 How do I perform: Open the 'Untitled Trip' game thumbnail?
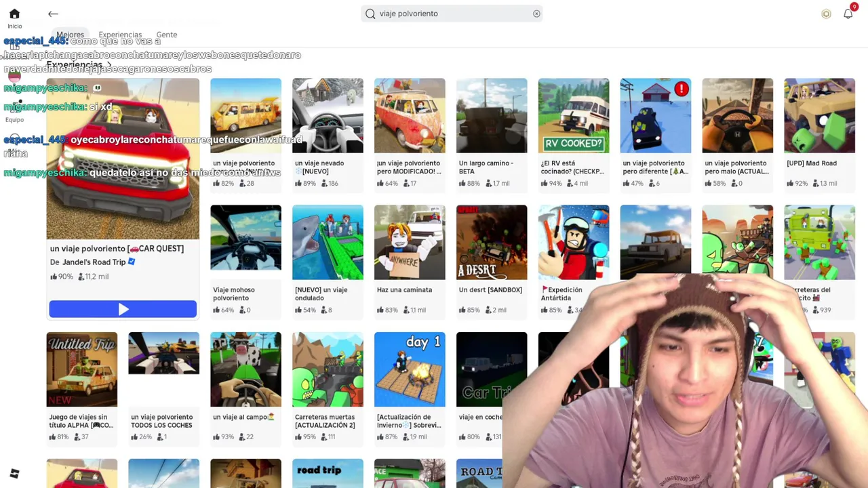[x=81, y=369]
